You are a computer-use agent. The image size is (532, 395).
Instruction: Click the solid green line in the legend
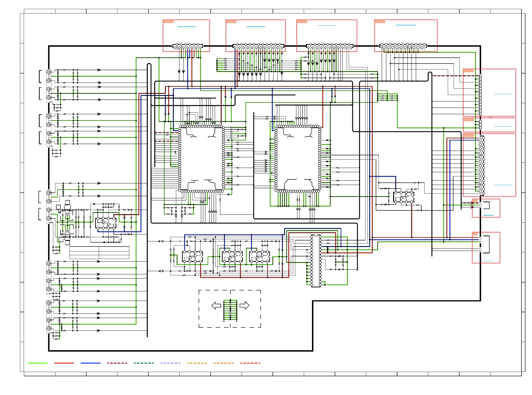[x=37, y=363]
